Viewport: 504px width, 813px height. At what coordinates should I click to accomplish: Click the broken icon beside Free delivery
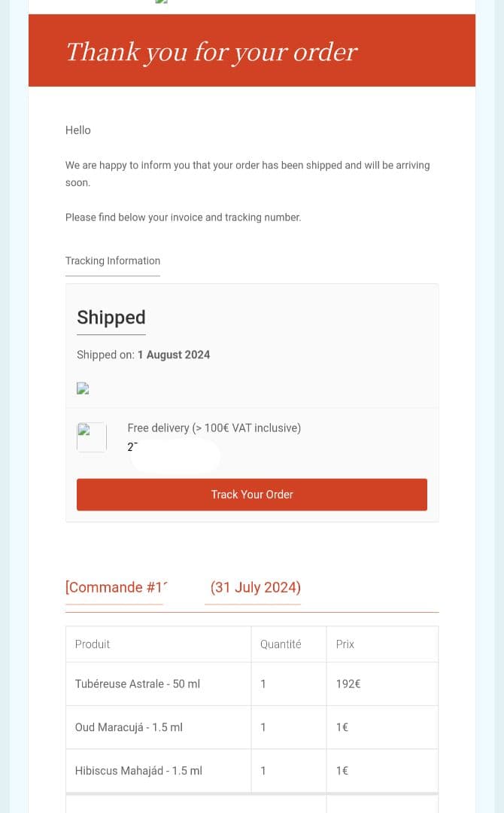click(91, 437)
